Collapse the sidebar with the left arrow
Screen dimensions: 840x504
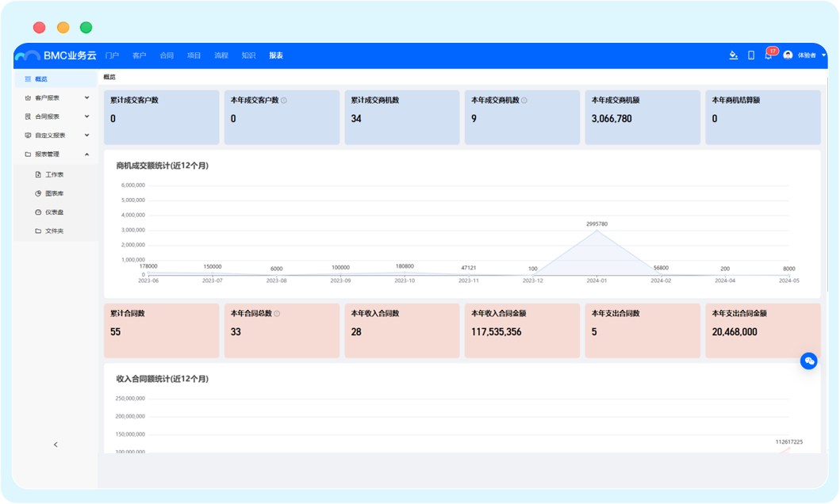[56, 445]
